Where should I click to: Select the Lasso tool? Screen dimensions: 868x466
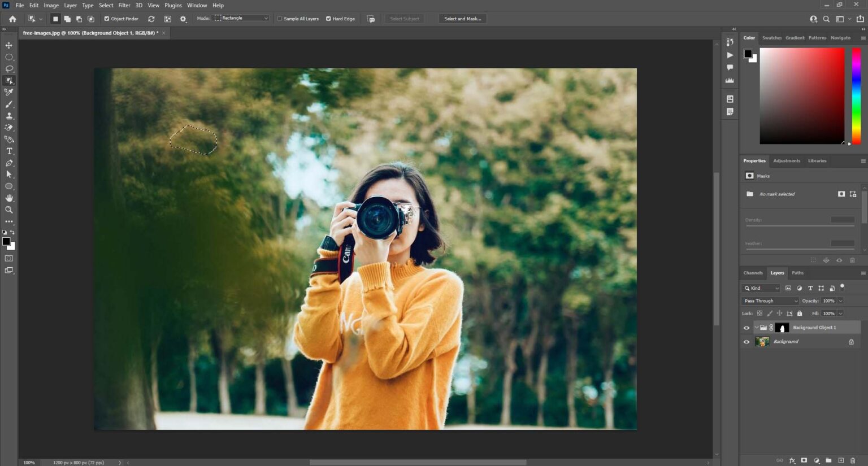point(8,68)
